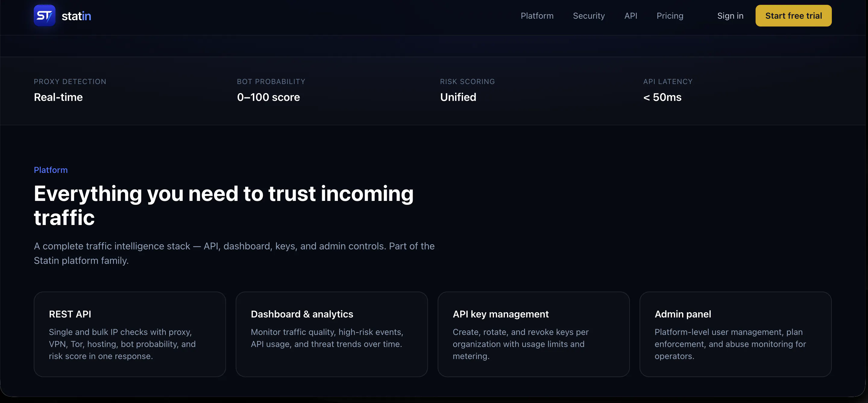Image resolution: width=868 pixels, height=403 pixels.
Task: Click the statin wordmark in the header
Action: point(76,16)
